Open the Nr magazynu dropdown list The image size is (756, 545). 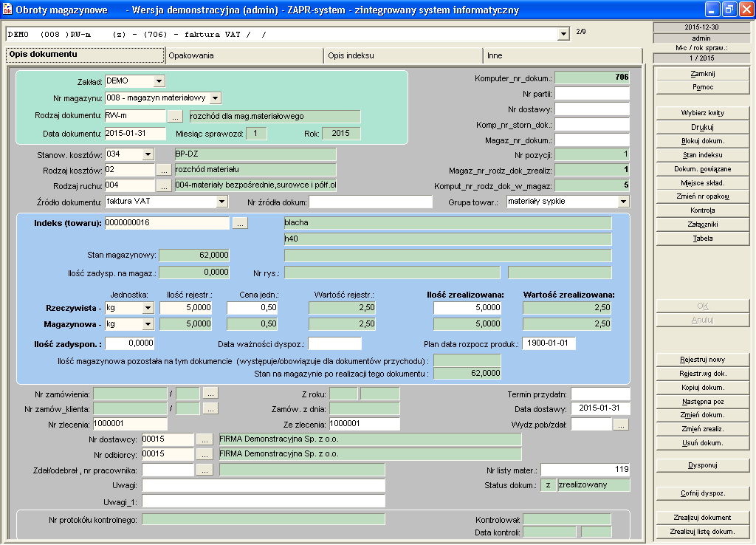215,98
